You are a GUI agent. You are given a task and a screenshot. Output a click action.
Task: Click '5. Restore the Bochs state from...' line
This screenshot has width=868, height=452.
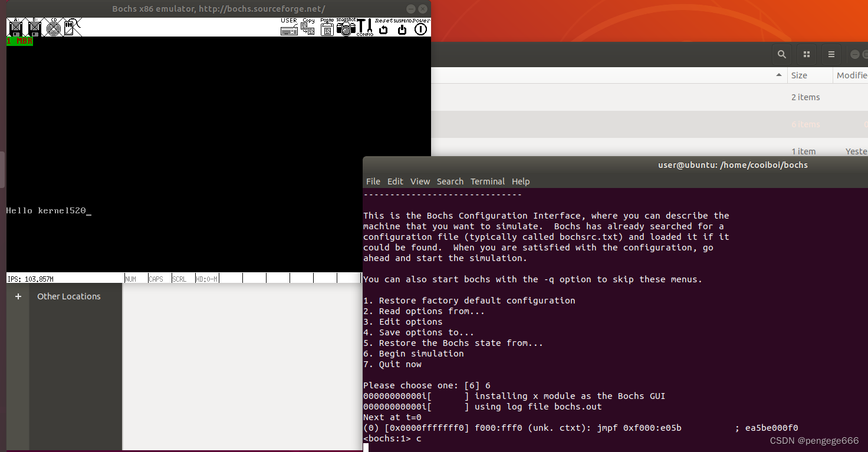(x=453, y=343)
